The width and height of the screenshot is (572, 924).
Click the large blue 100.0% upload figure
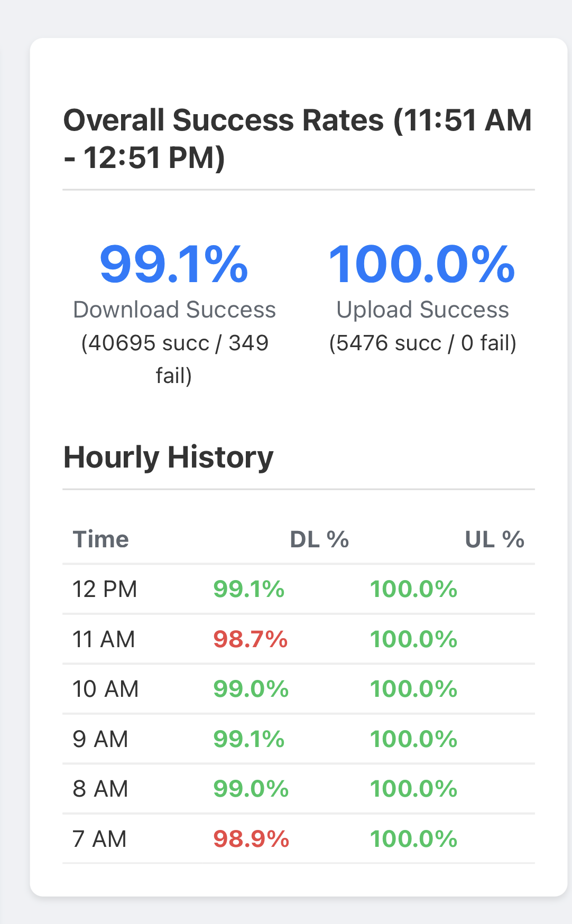pos(422,264)
